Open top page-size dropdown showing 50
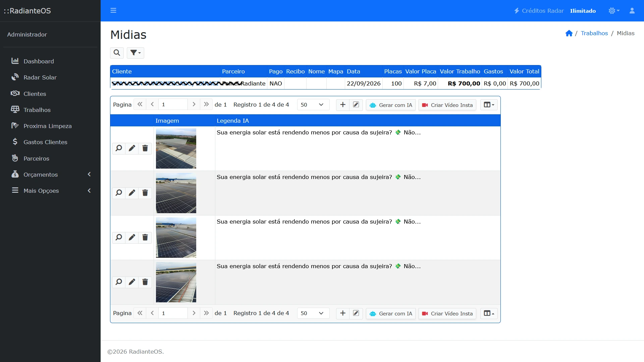The image size is (644, 362). point(313,105)
